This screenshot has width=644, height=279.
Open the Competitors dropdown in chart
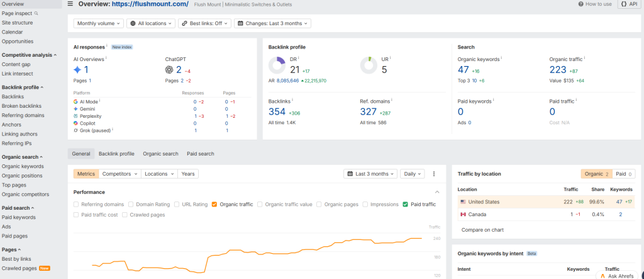click(x=120, y=174)
